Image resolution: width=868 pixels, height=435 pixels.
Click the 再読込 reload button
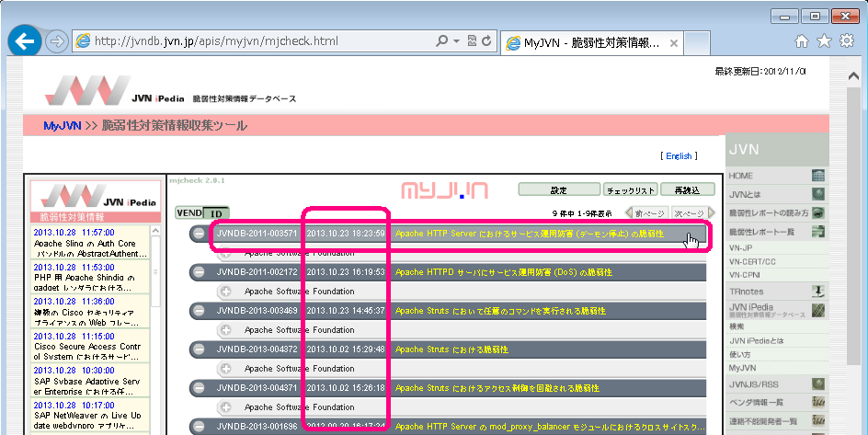click(x=688, y=189)
